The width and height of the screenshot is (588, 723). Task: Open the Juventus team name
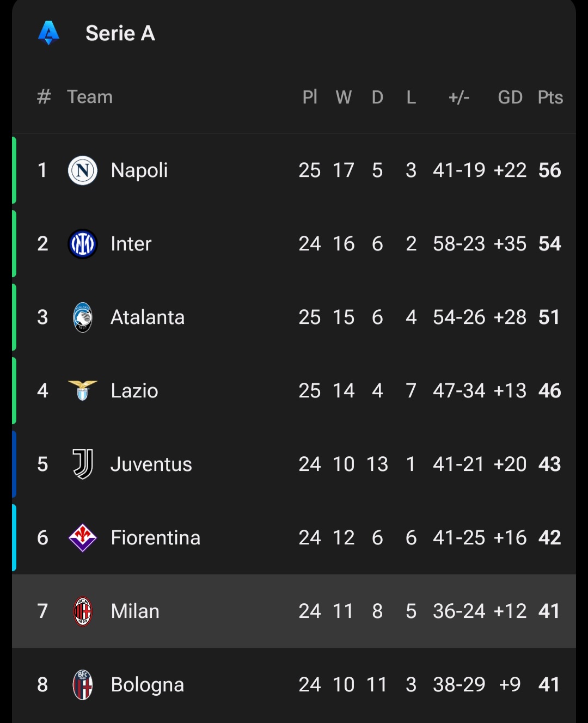point(151,464)
